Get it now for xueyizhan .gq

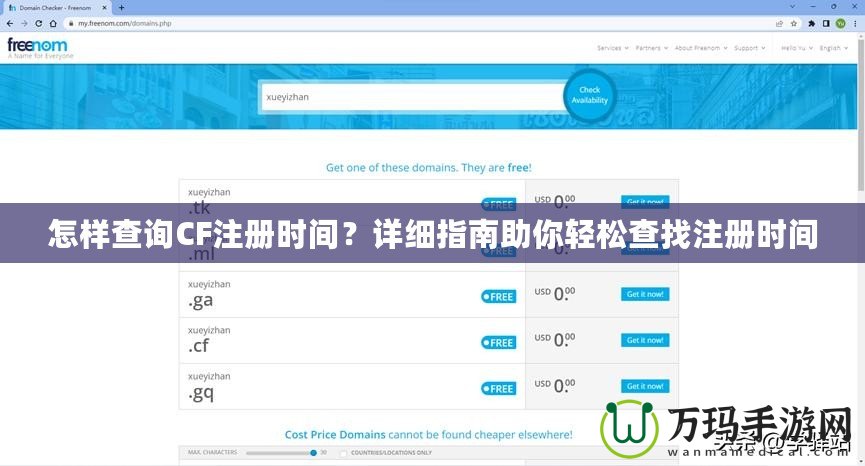645,386
